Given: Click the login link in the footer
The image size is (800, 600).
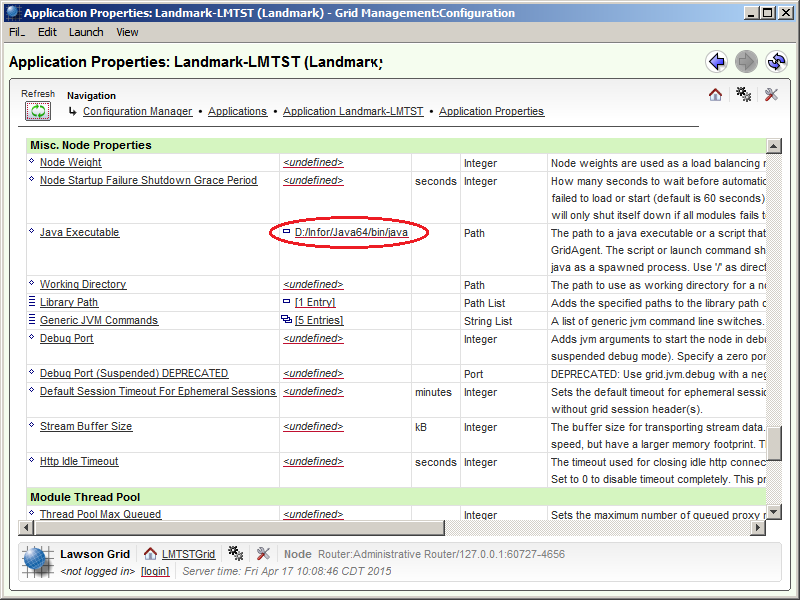Looking at the screenshot, I should coord(155,571).
